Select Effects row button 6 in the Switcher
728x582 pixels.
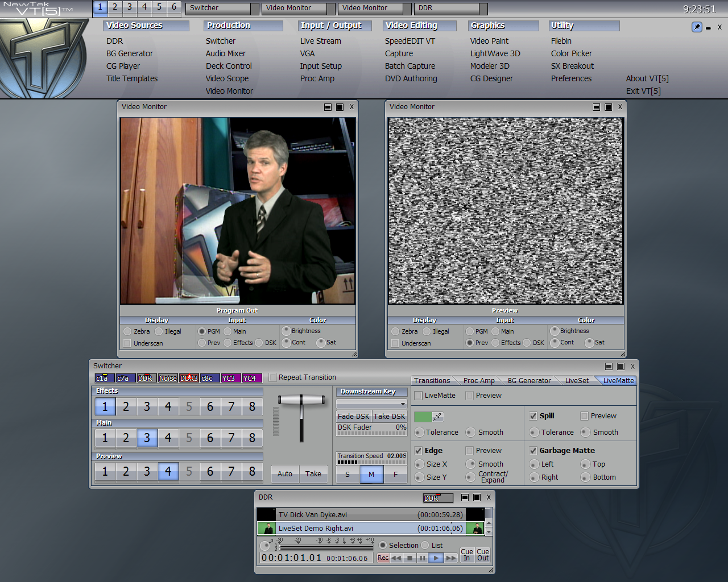click(x=210, y=407)
